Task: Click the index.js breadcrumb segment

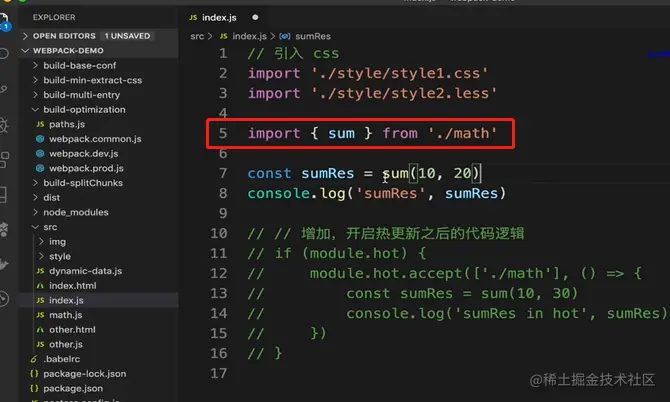Action: 250,36
